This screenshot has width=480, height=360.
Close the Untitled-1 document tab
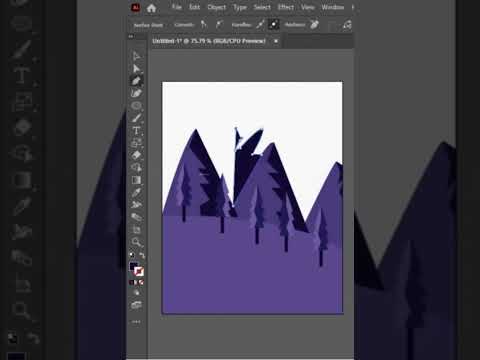[x=276, y=41]
